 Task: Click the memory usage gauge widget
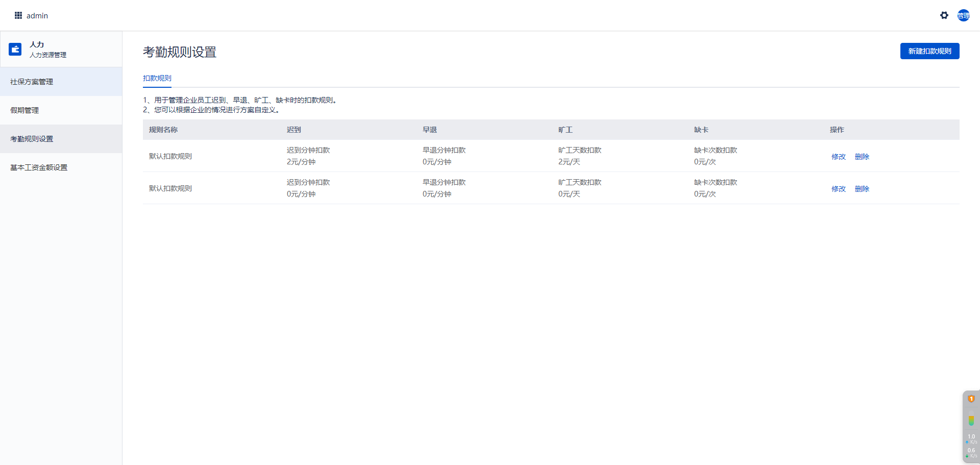971,421
